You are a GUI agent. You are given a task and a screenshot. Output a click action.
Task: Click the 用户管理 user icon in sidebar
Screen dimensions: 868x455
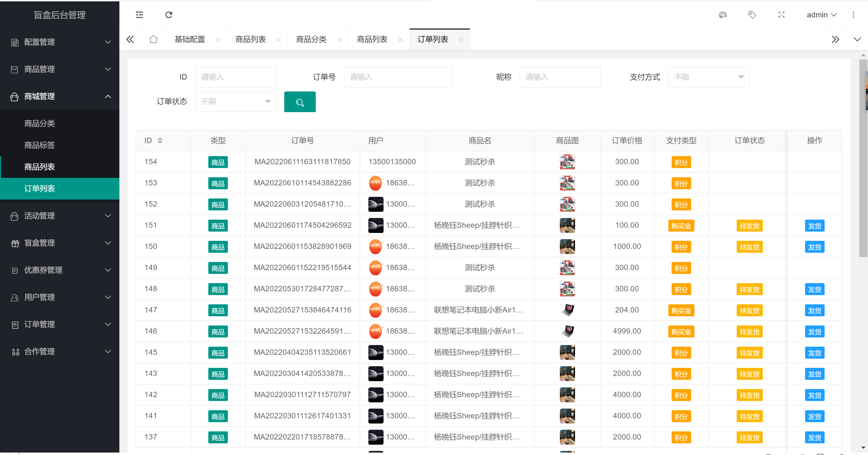click(14, 297)
